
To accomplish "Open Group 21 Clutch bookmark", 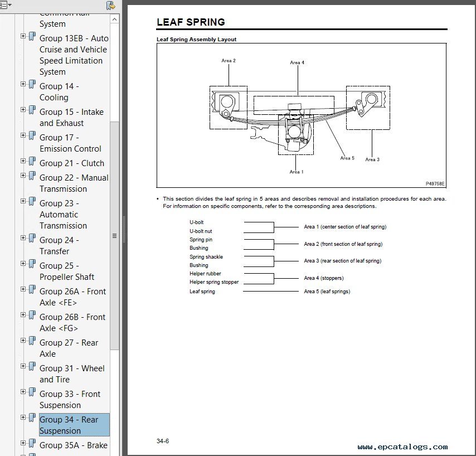I will (x=72, y=163).
